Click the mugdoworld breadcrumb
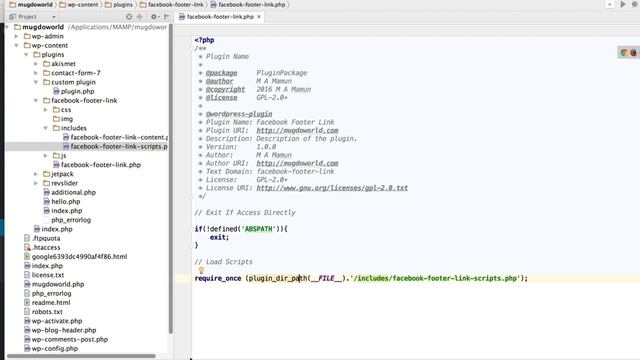This screenshot has height=360, width=640. (x=31, y=4)
